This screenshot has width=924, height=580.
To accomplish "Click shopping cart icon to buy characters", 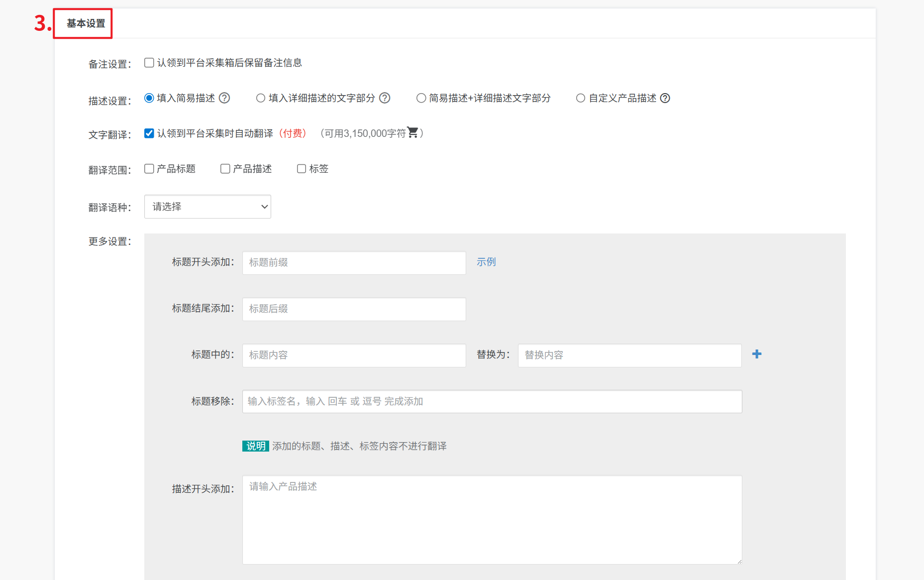I will click(412, 132).
